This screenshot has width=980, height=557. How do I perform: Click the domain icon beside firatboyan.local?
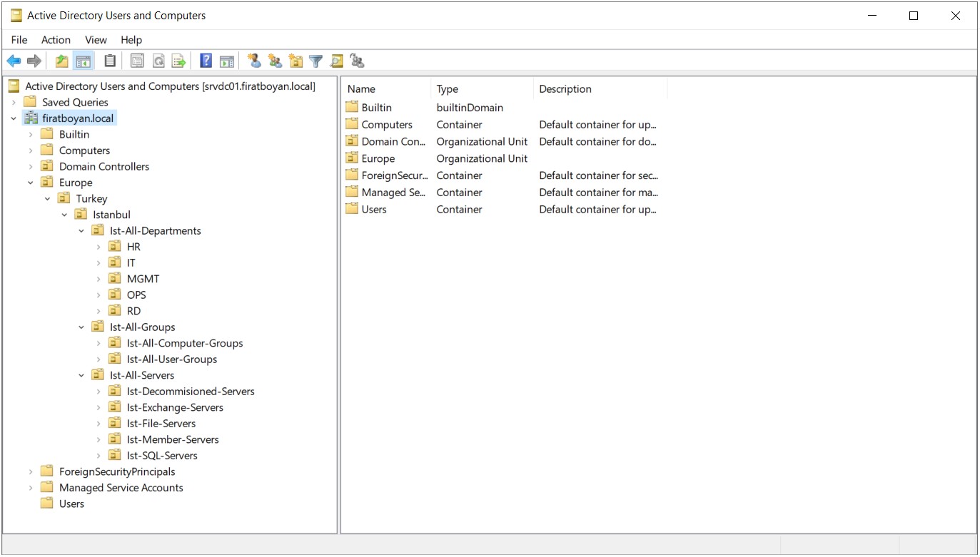pos(31,118)
